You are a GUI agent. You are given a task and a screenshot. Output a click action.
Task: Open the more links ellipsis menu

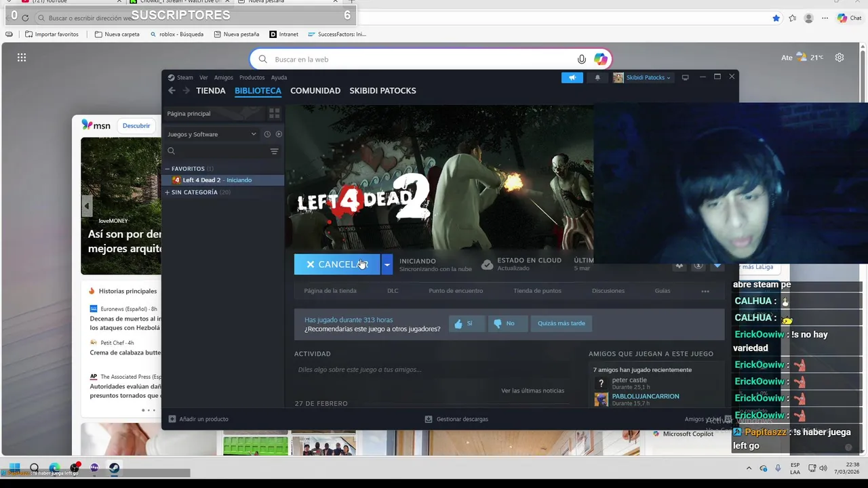click(x=705, y=291)
